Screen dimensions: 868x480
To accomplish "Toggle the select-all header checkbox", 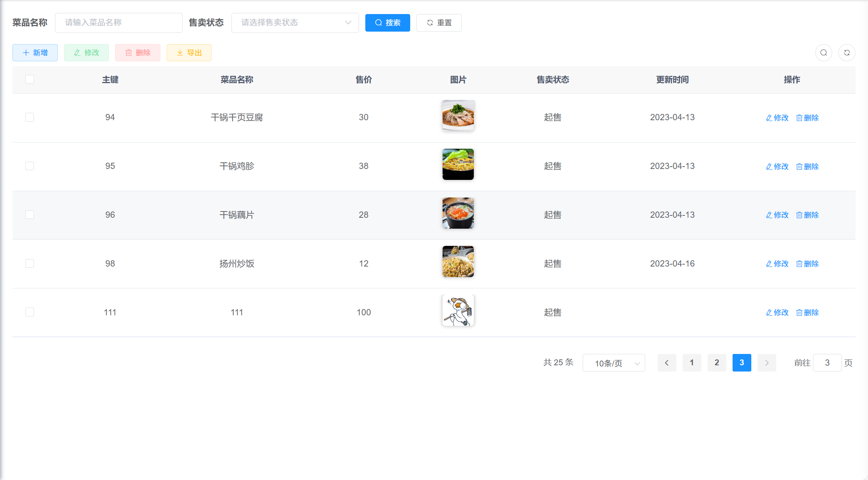I will [30, 79].
